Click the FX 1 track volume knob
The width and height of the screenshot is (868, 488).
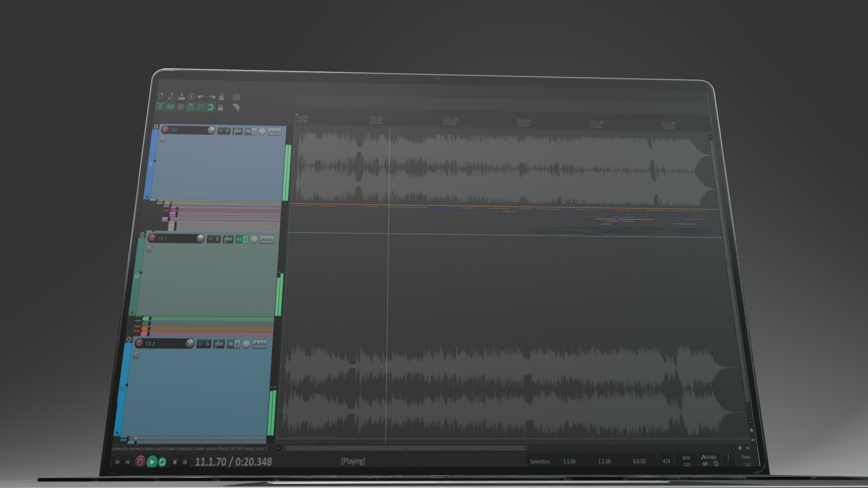[x=200, y=238]
